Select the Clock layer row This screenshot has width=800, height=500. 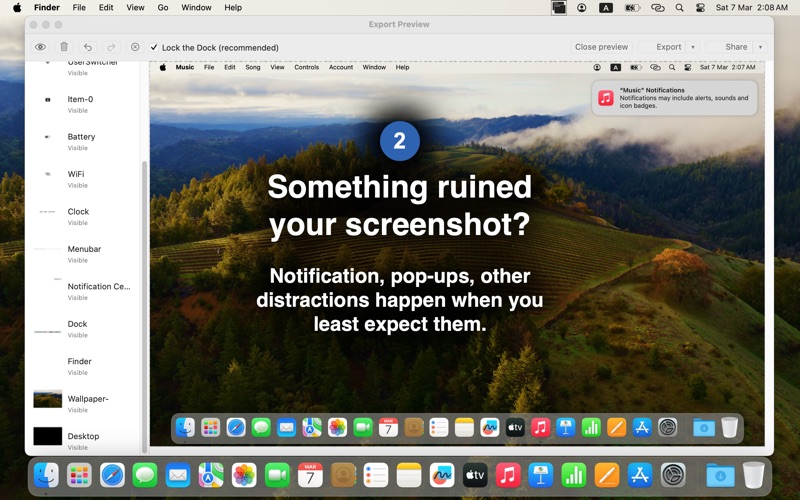point(82,216)
